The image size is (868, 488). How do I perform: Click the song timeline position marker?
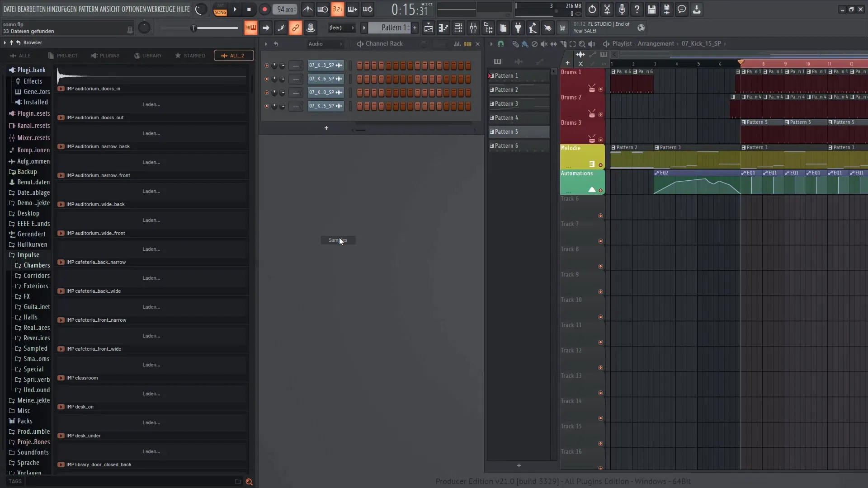click(741, 63)
